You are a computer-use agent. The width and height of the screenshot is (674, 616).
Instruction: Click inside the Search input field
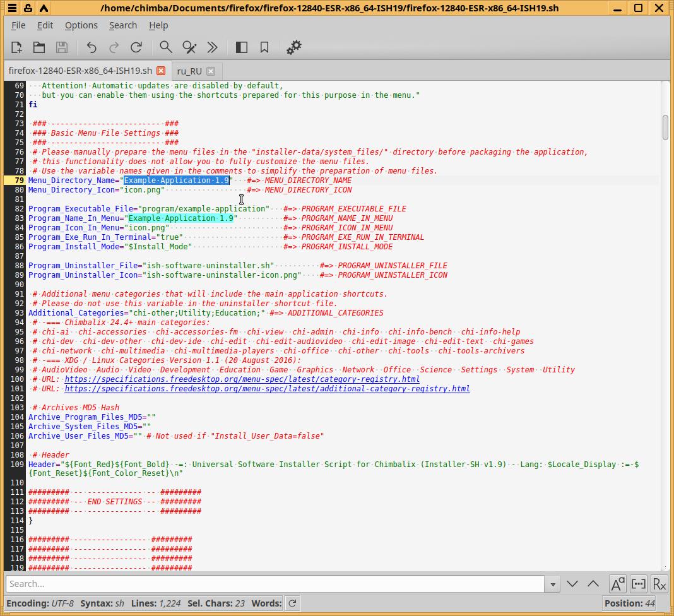coord(275,584)
